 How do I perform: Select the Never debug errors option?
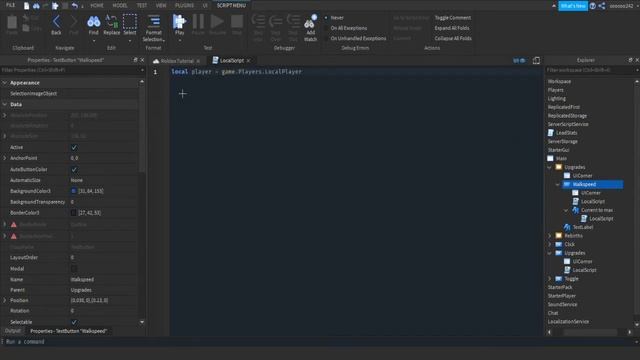(x=335, y=18)
